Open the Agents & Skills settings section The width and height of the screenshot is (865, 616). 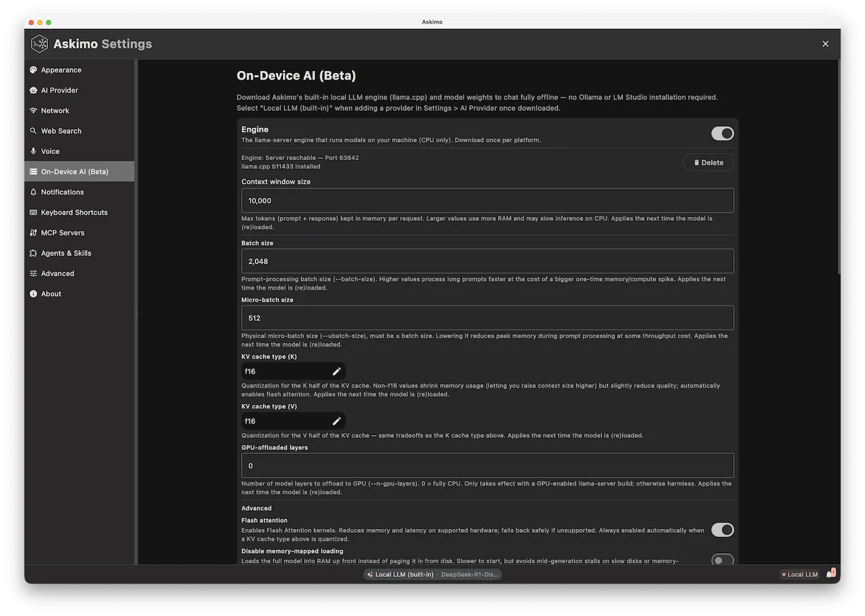click(x=79, y=253)
